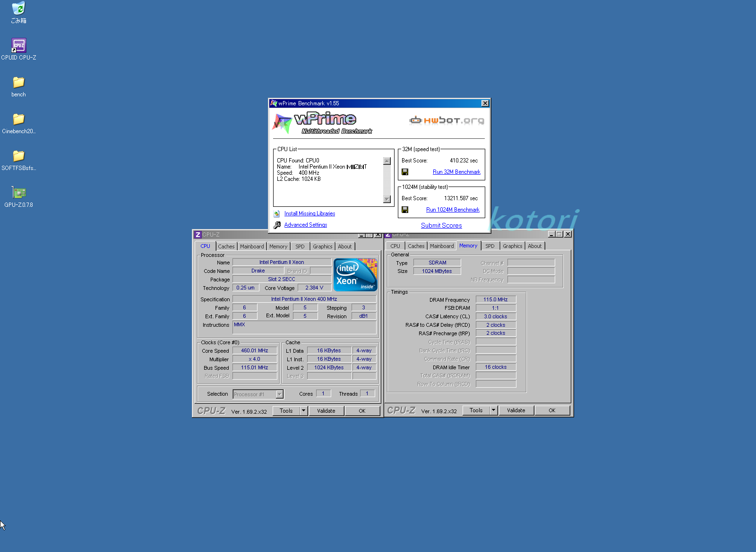Click Tools button in right CPU-Z

[476, 410]
